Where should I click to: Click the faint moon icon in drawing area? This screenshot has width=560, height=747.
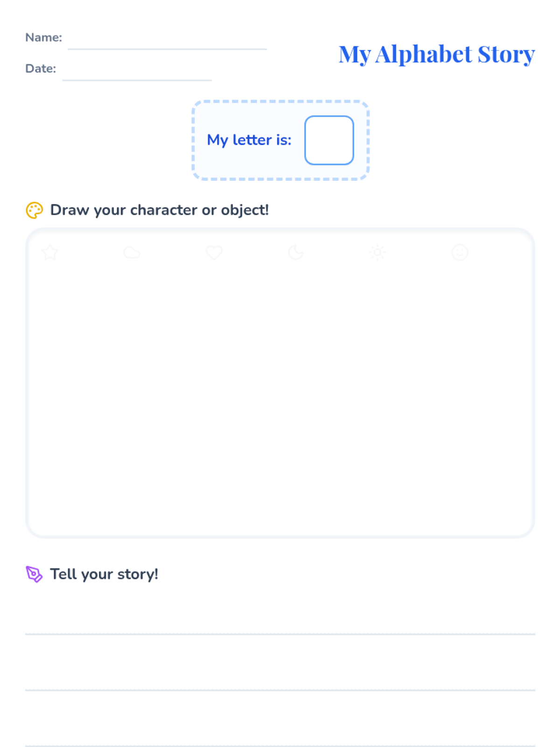(x=296, y=253)
